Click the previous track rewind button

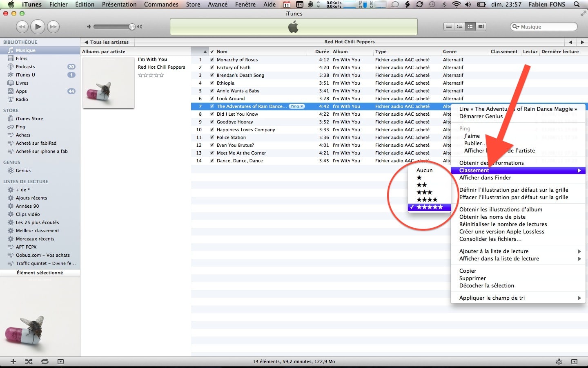(22, 27)
